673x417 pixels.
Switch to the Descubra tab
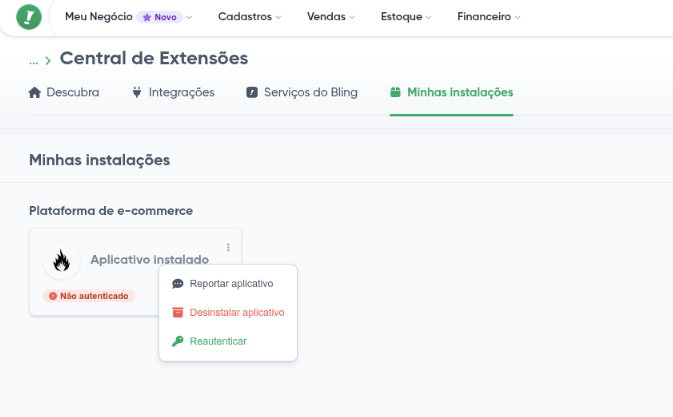click(72, 93)
